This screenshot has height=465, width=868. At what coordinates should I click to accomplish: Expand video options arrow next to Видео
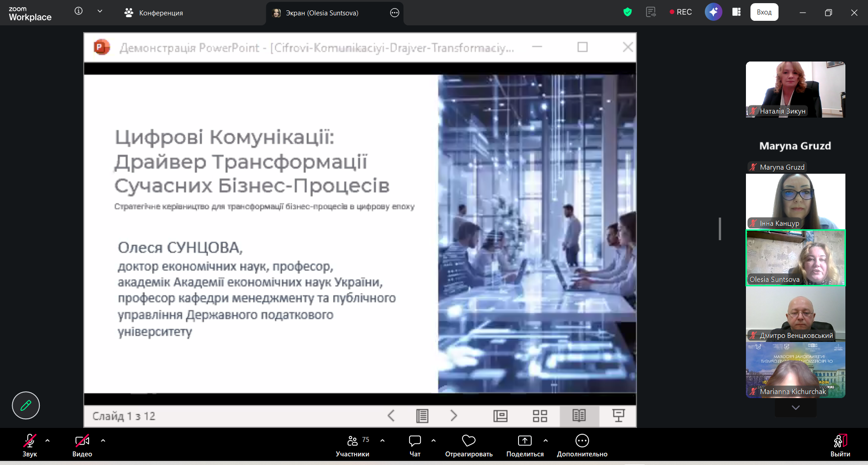coord(103,440)
